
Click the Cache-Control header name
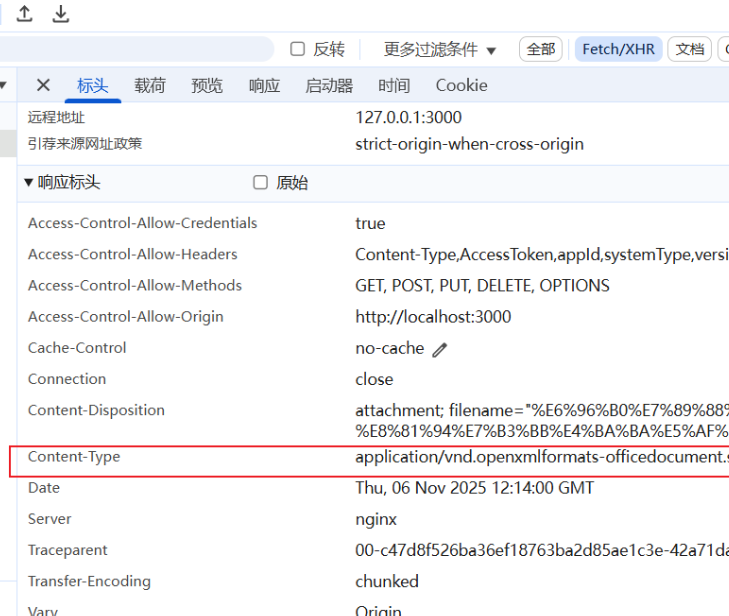[x=77, y=348]
